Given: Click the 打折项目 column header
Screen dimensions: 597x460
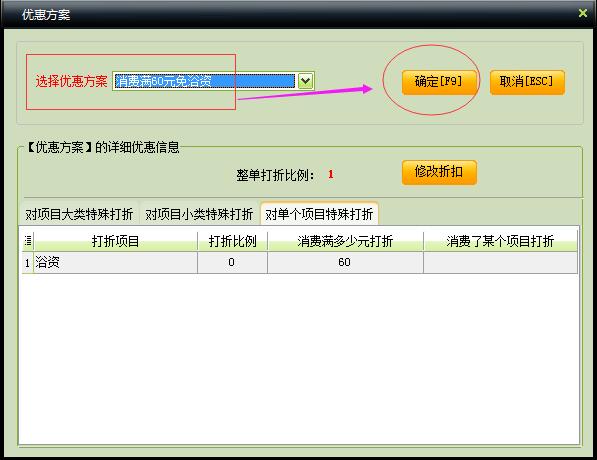Looking at the screenshot, I should coord(116,241).
